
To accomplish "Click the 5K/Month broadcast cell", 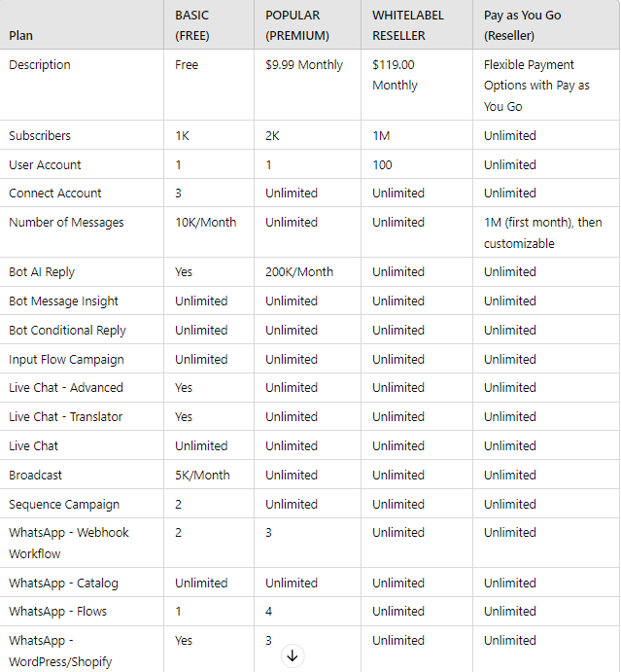I will (x=202, y=476).
